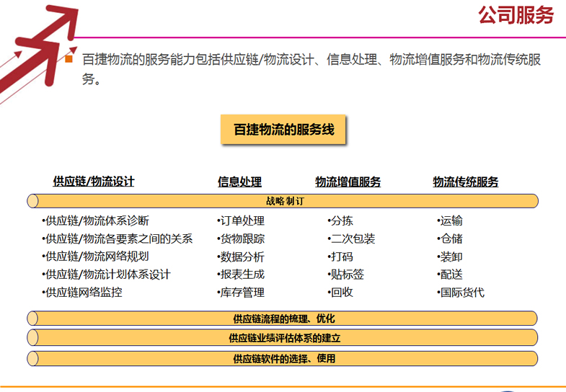Click the 配送 item
The image size is (566, 392).
pyautogui.click(x=450, y=275)
